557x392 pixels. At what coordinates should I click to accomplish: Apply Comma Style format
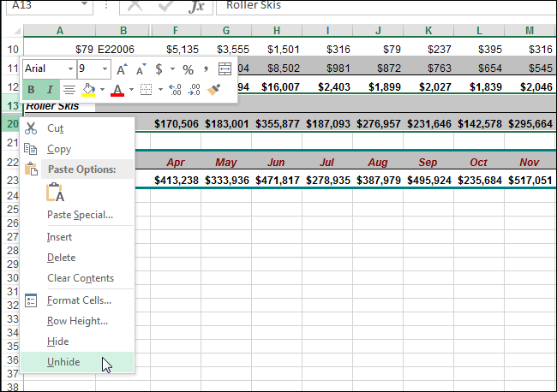point(206,68)
